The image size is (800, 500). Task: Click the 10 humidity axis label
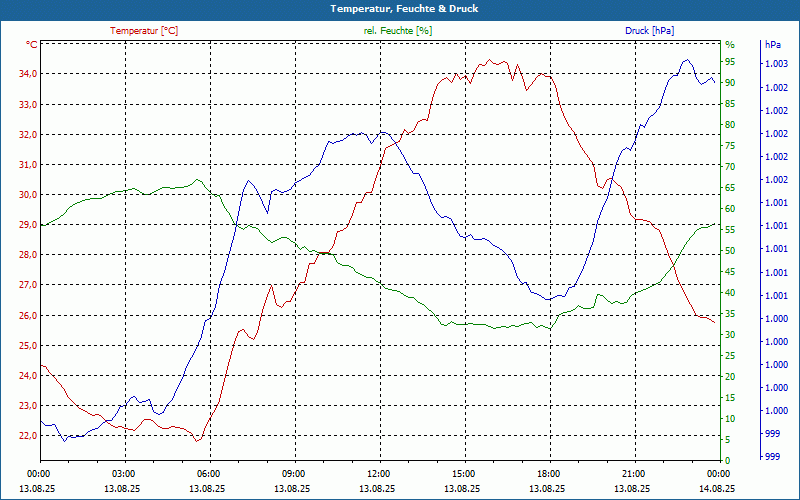pos(730,419)
